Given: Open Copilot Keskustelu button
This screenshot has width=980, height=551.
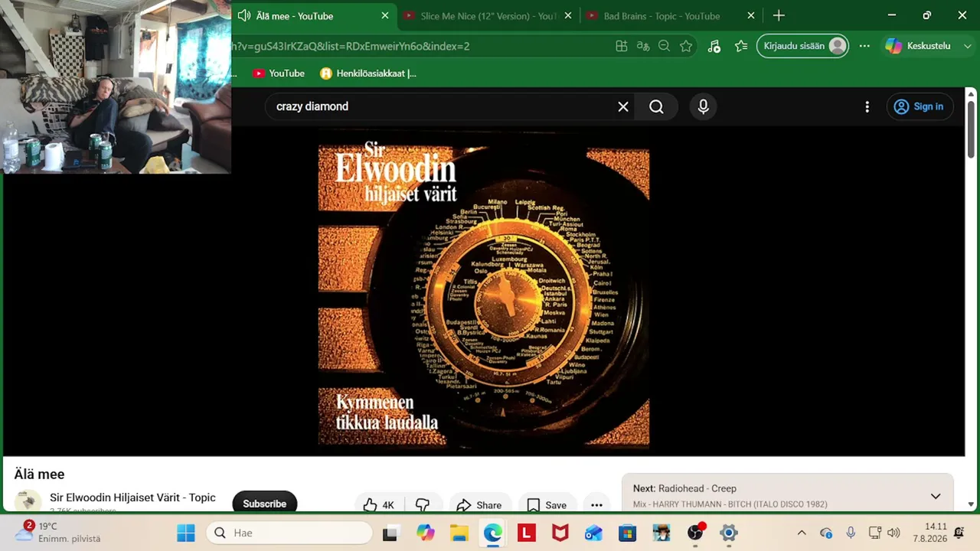Looking at the screenshot, I should 918,46.
